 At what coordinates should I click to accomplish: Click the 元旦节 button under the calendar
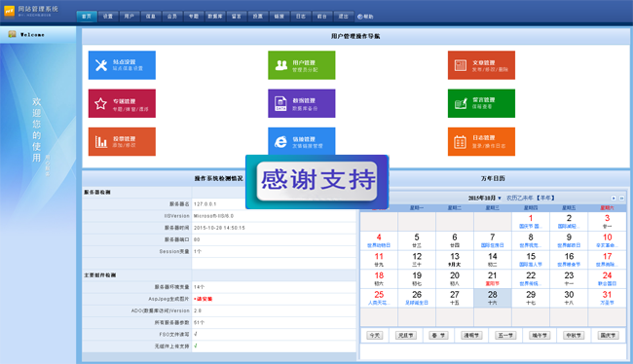pos(406,336)
